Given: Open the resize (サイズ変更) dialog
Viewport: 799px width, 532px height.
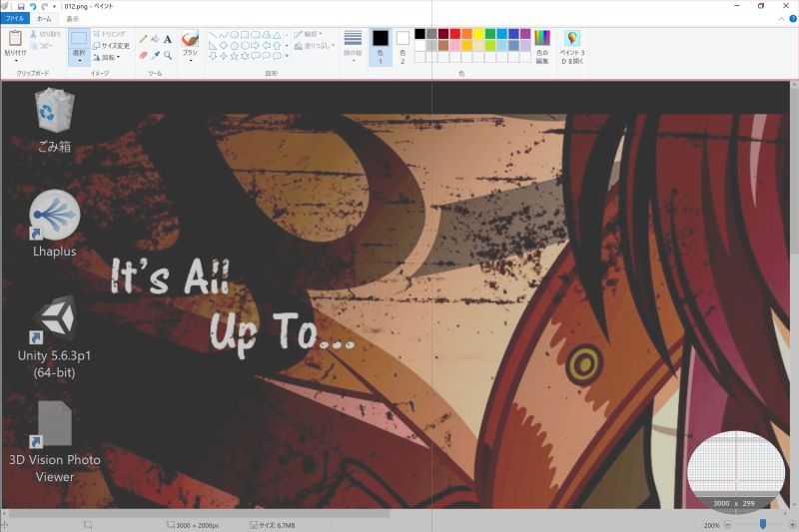Looking at the screenshot, I should click(x=111, y=45).
